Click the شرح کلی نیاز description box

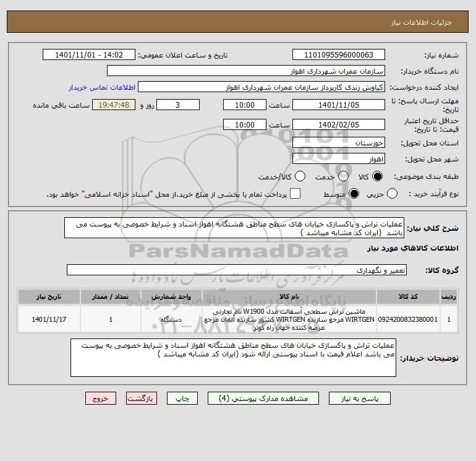point(234,228)
